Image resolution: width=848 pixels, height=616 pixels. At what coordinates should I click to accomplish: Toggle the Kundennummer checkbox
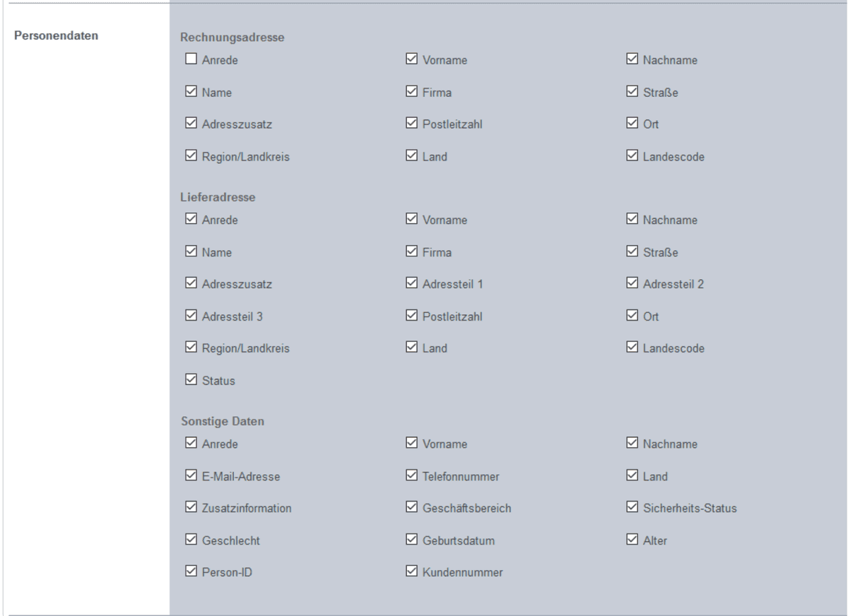pos(411,572)
